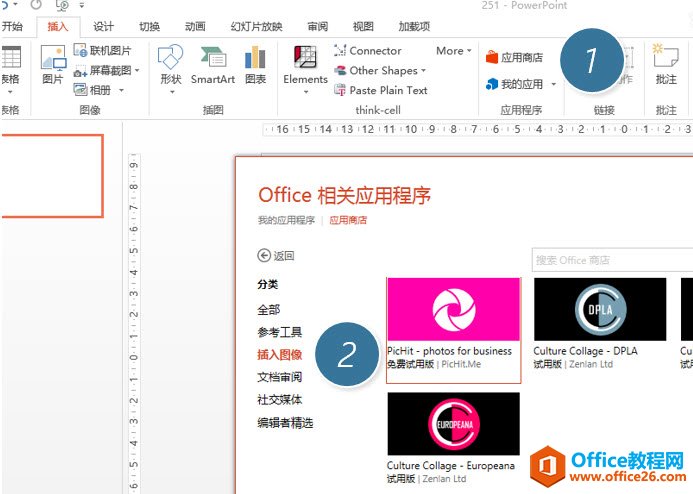Image resolution: width=693 pixels, height=494 pixels.
Task: Insert a table with 表格 icon
Action: pos(11,57)
